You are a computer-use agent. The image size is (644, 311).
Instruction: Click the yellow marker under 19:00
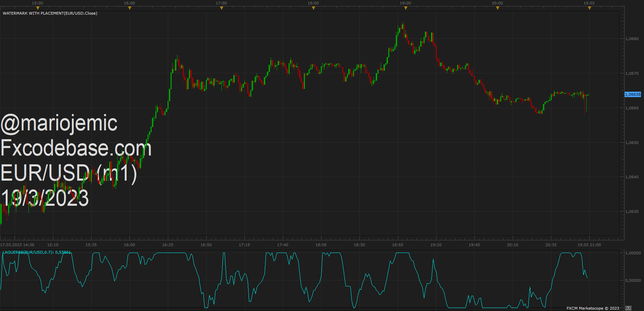click(406, 8)
